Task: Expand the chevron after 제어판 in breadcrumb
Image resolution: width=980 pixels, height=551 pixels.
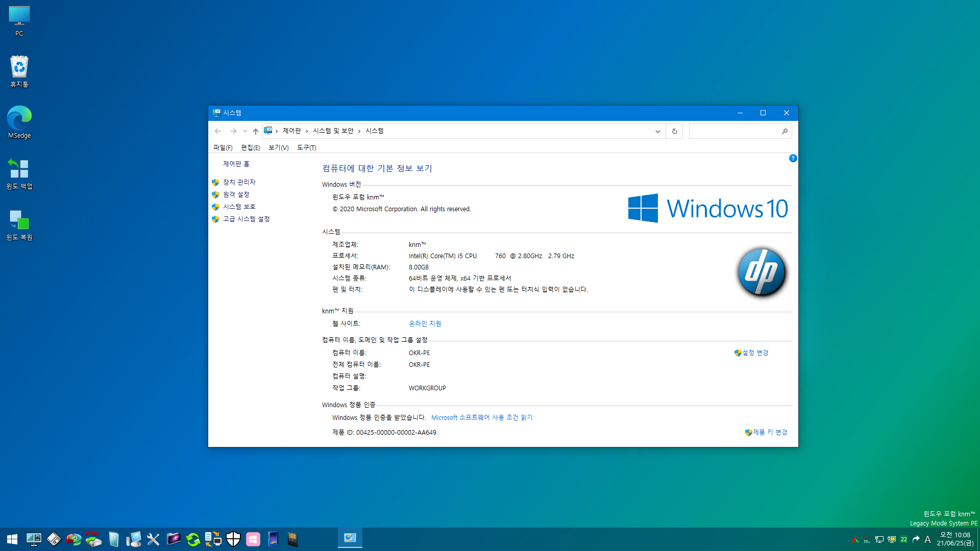Action: point(307,131)
